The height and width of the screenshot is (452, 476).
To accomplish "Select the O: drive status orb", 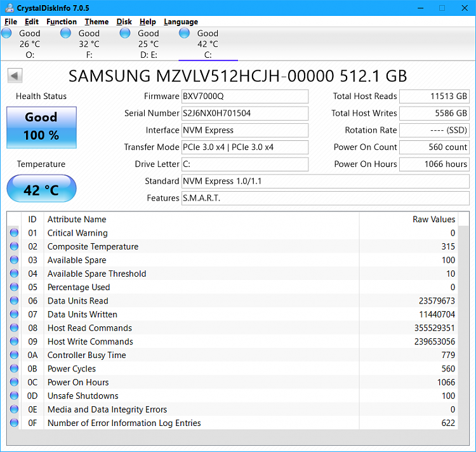I will [6, 33].
